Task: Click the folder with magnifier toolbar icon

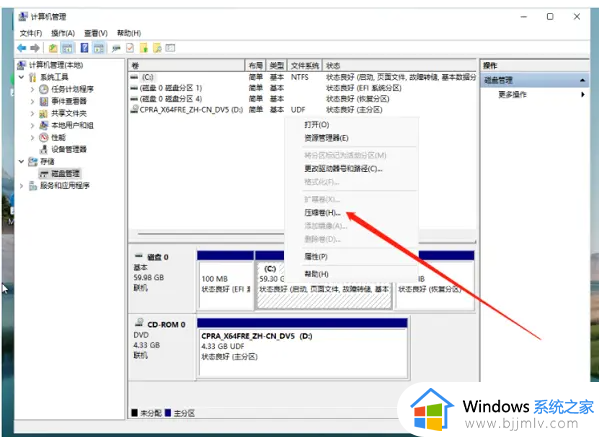Action: (x=157, y=48)
